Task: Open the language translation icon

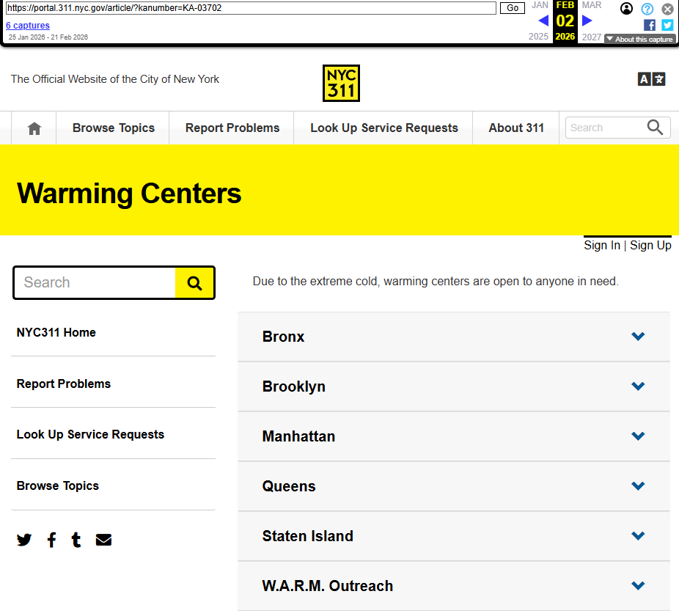Action: click(x=651, y=79)
